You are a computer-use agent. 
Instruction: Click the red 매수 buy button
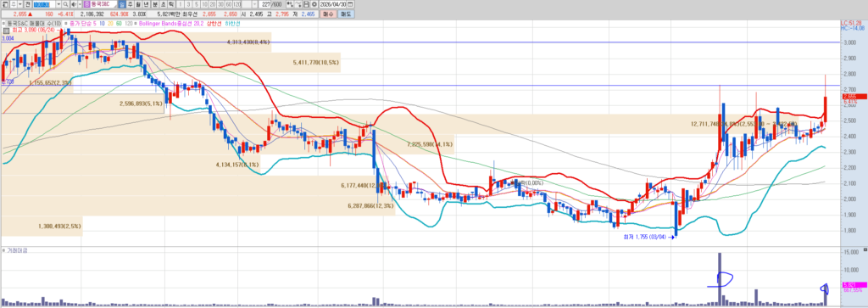coord(328,14)
